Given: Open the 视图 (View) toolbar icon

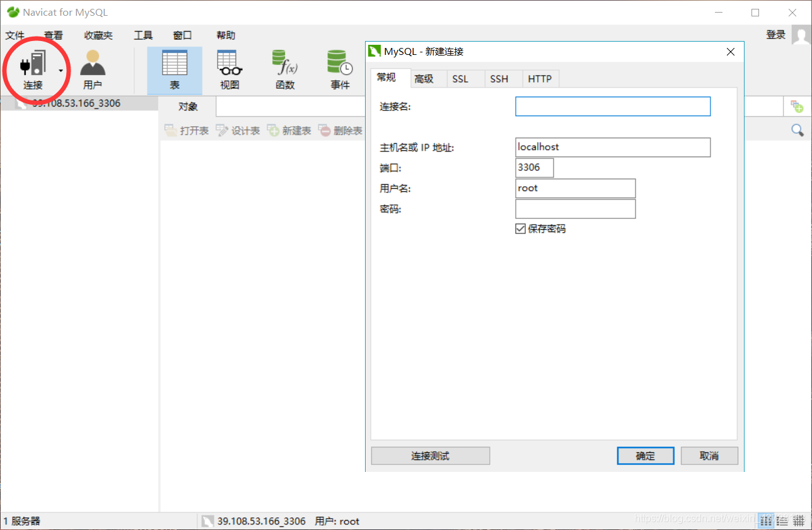Looking at the screenshot, I should tap(229, 69).
